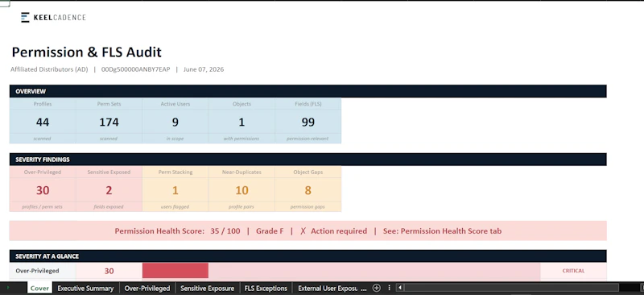Add a new sheet with plus icon
644x295 pixels.
click(x=376, y=288)
